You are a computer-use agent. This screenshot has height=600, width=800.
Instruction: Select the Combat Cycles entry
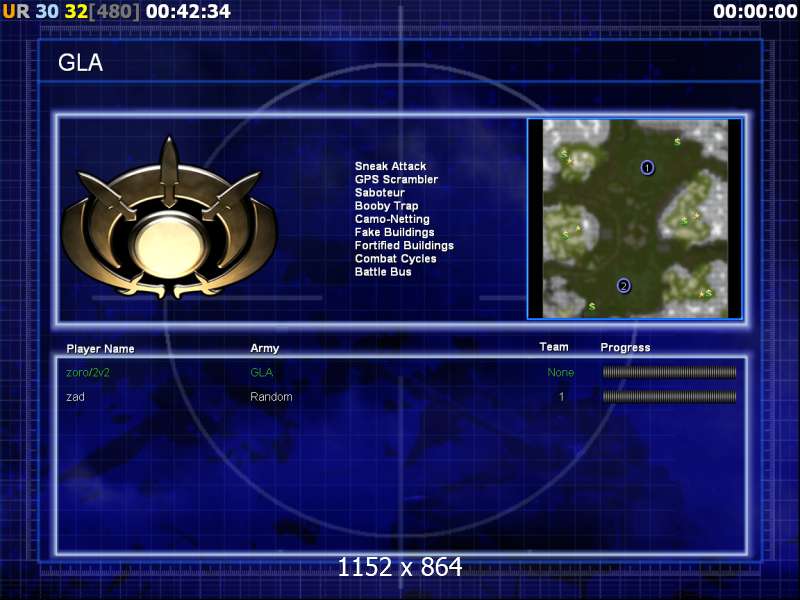(395, 259)
